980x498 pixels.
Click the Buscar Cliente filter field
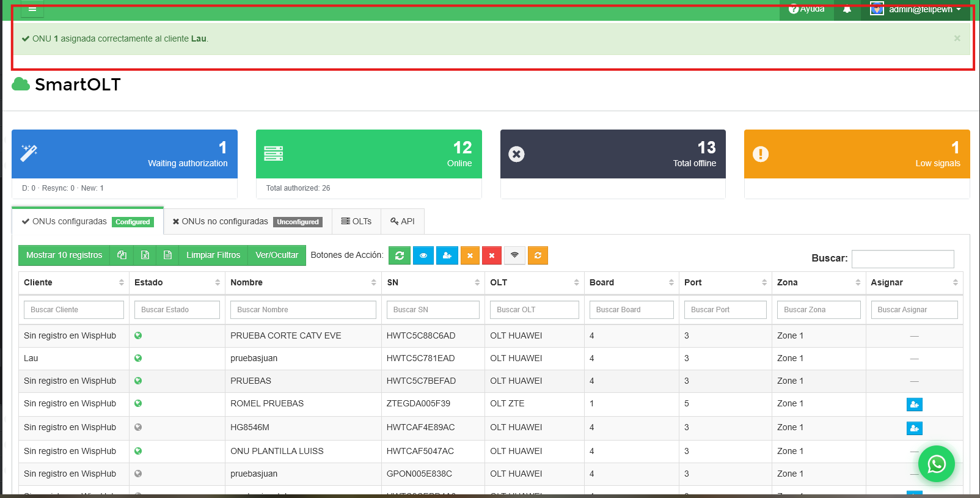[x=74, y=310]
